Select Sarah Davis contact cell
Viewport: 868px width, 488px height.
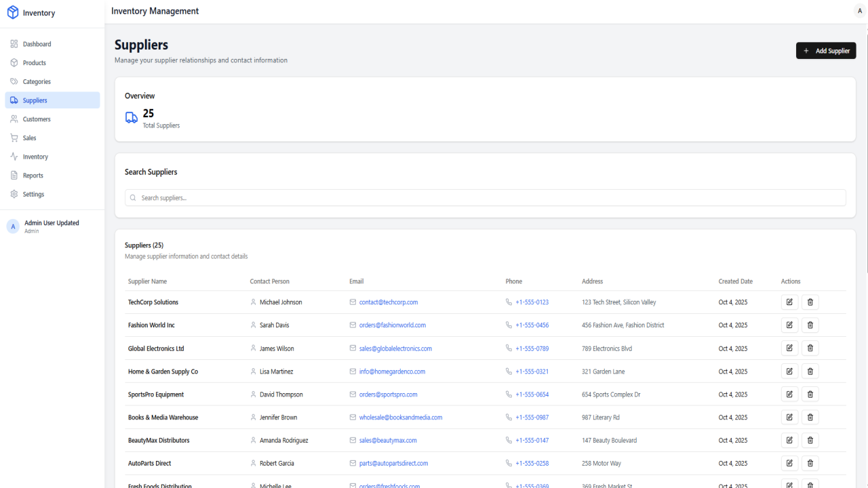274,325
